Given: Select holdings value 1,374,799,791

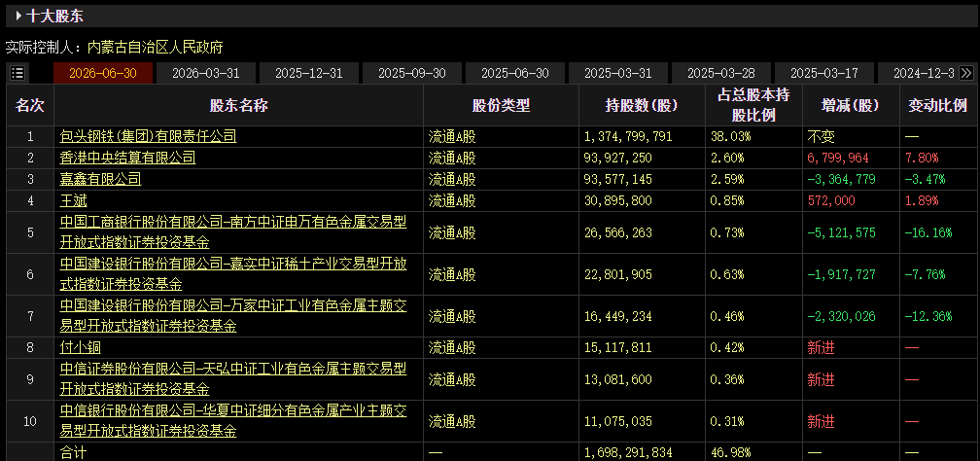Looking at the screenshot, I should point(628,136).
